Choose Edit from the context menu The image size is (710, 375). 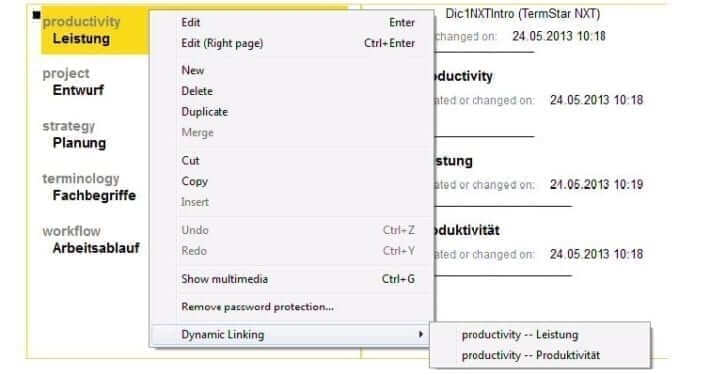coord(298,22)
